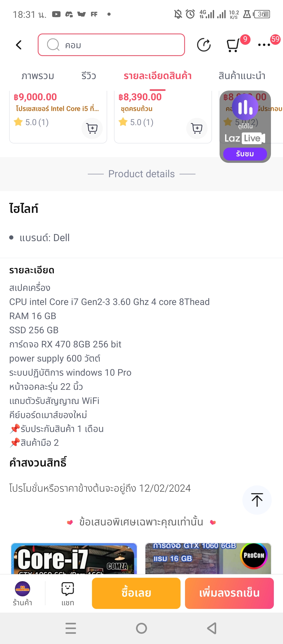The height and width of the screenshot is (644, 283).
Task: Add the ฿9,000.00 product to cart
Action: [x=92, y=128]
